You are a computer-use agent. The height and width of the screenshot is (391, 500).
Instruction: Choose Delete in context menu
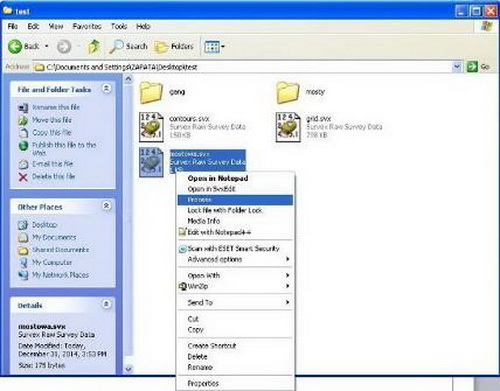pyautogui.click(x=235, y=356)
